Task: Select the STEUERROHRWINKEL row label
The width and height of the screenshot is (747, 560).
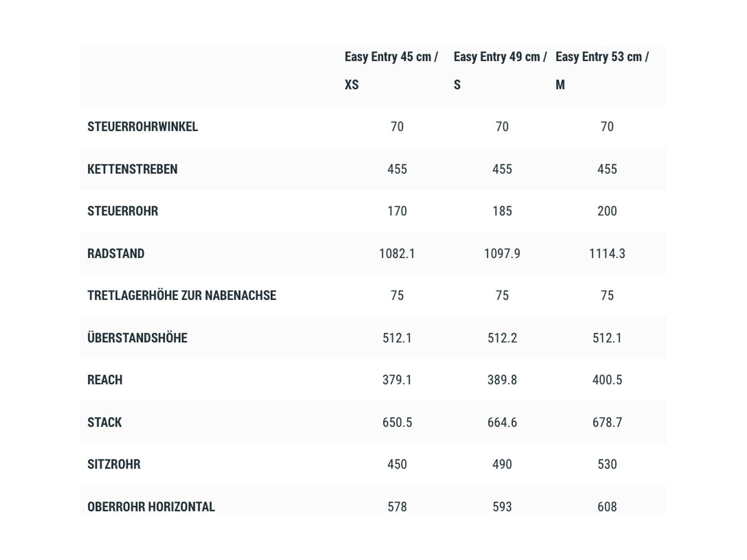Action: point(142,126)
